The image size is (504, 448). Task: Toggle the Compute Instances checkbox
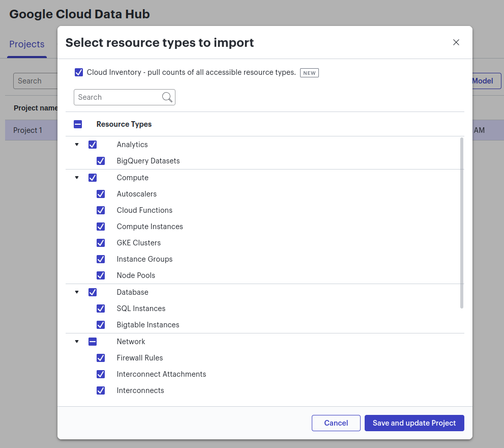pyautogui.click(x=101, y=227)
